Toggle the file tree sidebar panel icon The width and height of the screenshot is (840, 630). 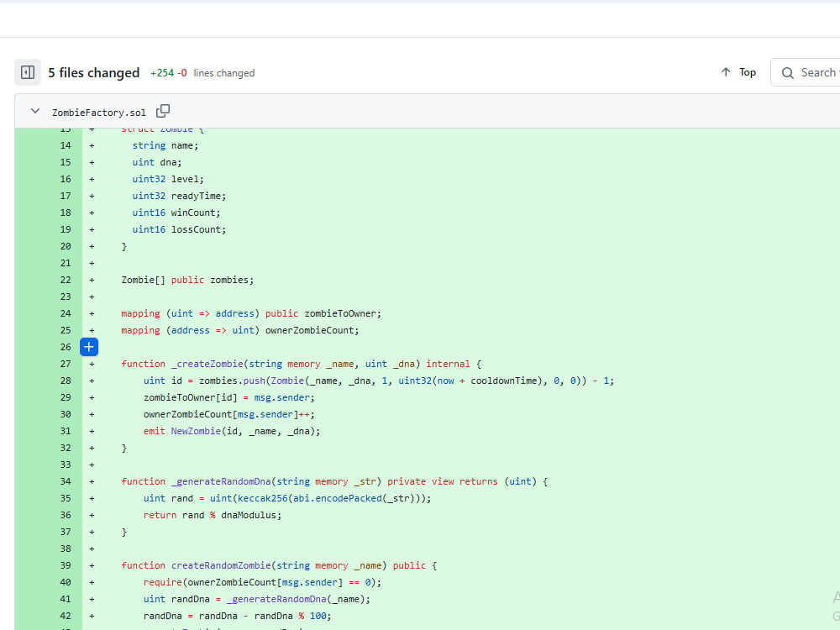click(x=28, y=72)
